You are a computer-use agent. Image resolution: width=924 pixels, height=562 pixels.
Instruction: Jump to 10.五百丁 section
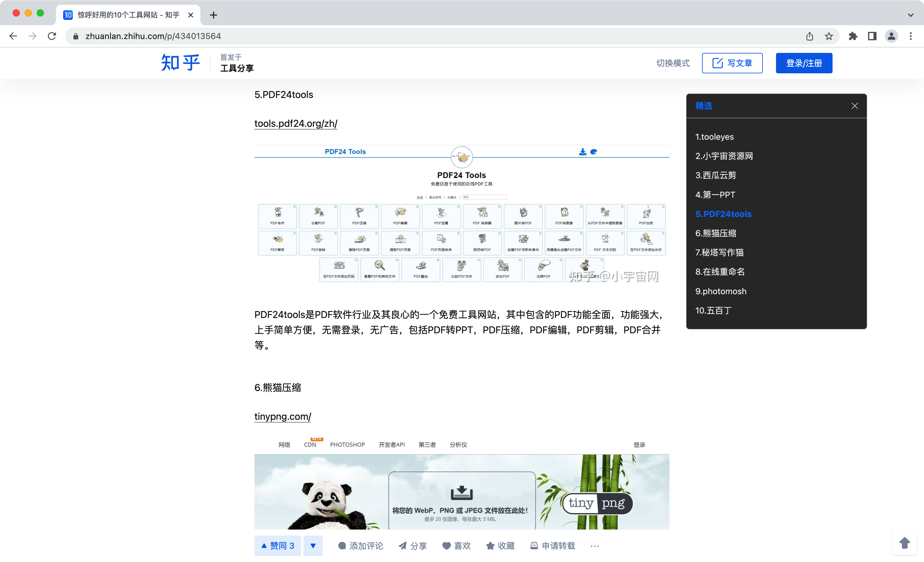[x=713, y=310]
